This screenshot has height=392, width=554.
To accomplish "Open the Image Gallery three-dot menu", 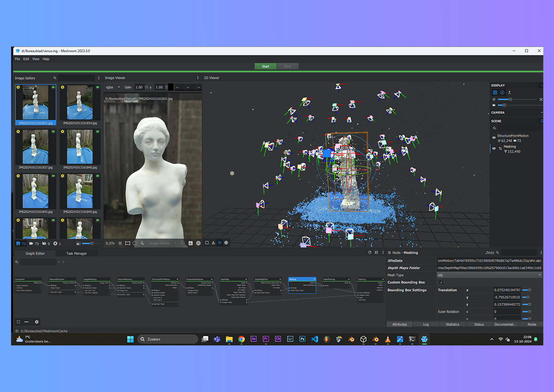I will coord(98,78).
